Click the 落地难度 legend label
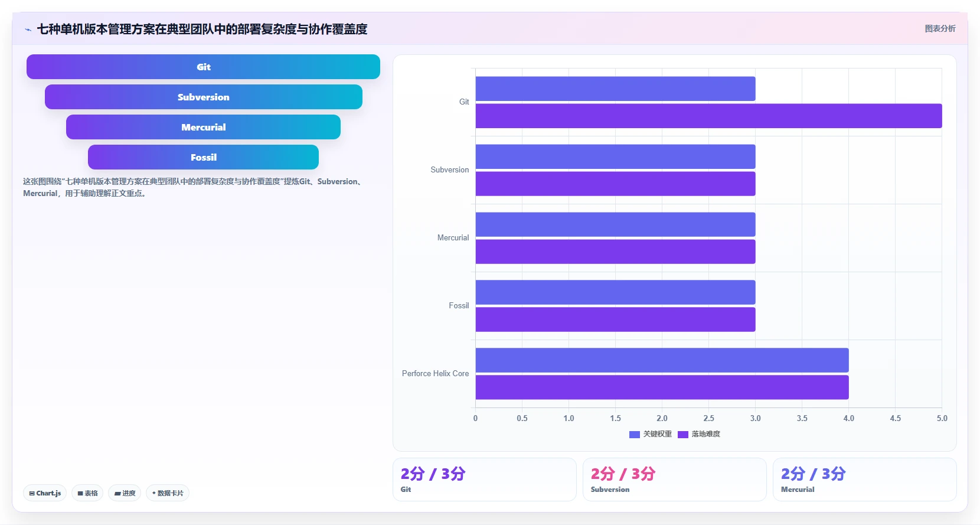Viewport: 980px width, 525px height. click(706, 434)
